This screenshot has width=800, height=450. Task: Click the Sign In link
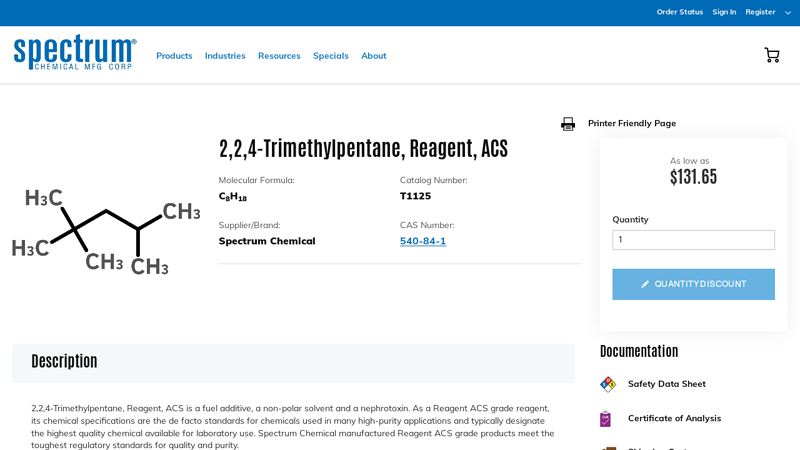tap(724, 12)
